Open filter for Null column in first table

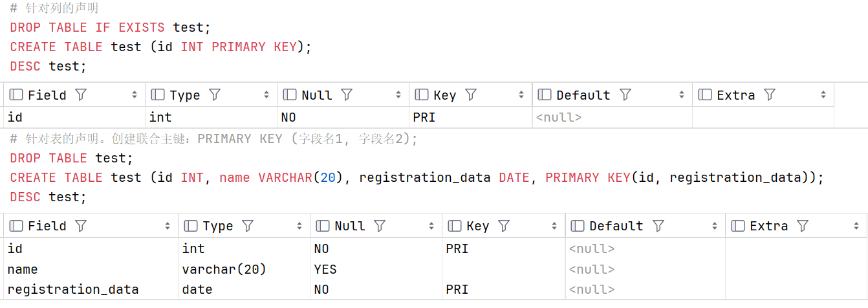[x=347, y=95]
